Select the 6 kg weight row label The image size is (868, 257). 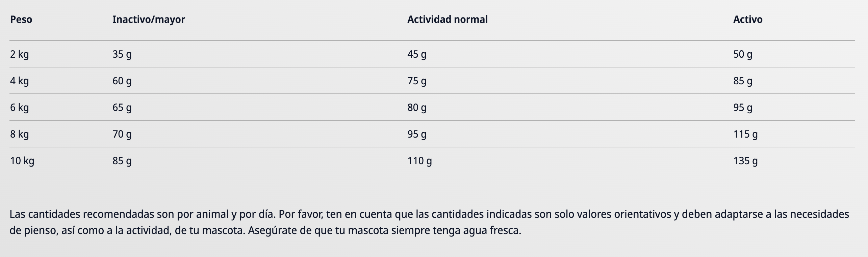(x=19, y=108)
